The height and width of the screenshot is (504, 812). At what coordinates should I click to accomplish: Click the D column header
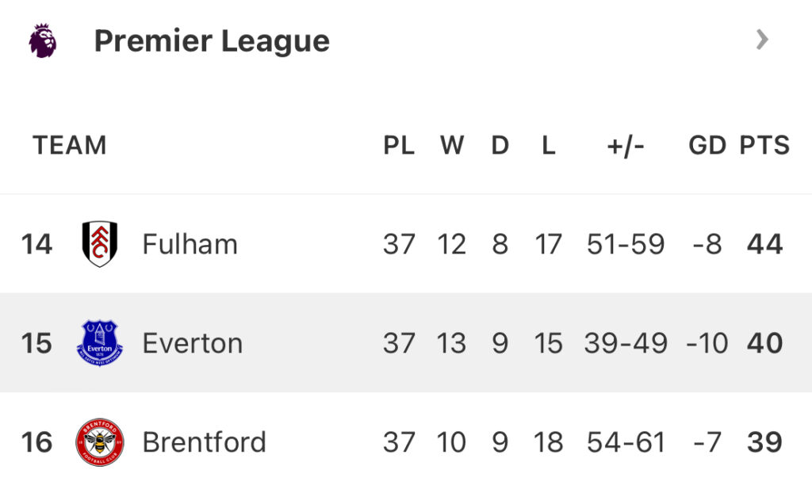pyautogui.click(x=500, y=145)
